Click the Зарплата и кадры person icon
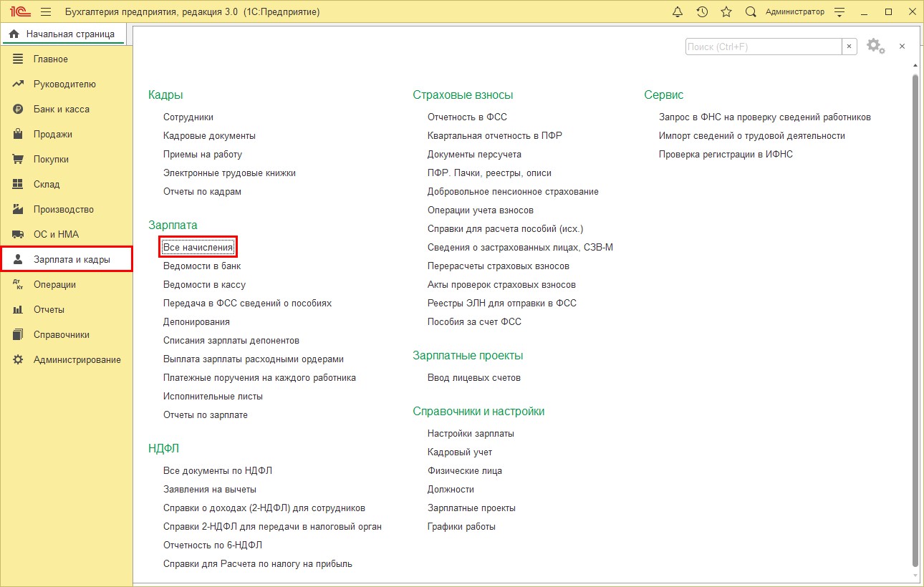The height and width of the screenshot is (587, 924). click(x=19, y=259)
